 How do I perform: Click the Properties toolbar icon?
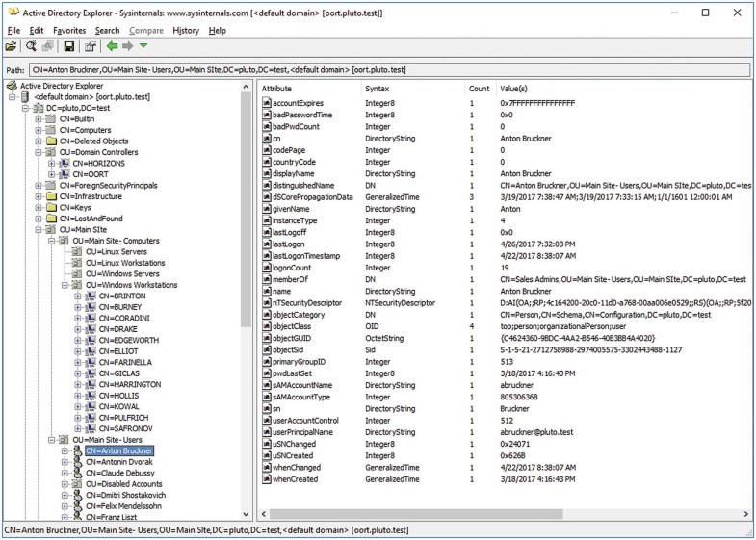91,46
